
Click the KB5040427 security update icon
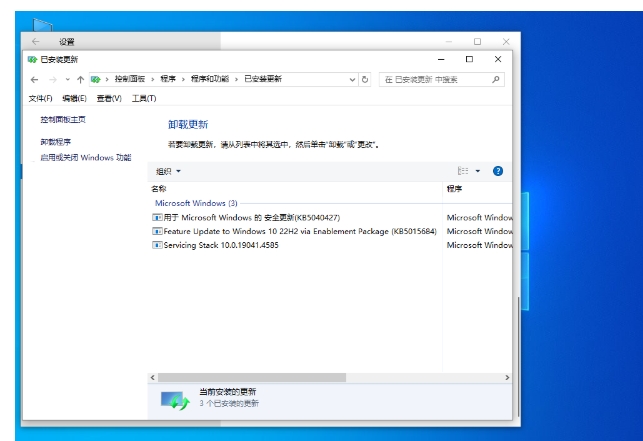click(x=157, y=217)
